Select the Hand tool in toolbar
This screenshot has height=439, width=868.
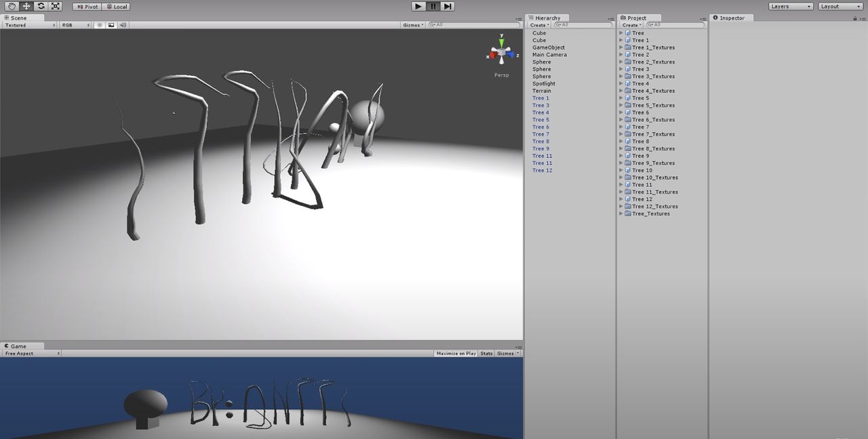pyautogui.click(x=12, y=6)
